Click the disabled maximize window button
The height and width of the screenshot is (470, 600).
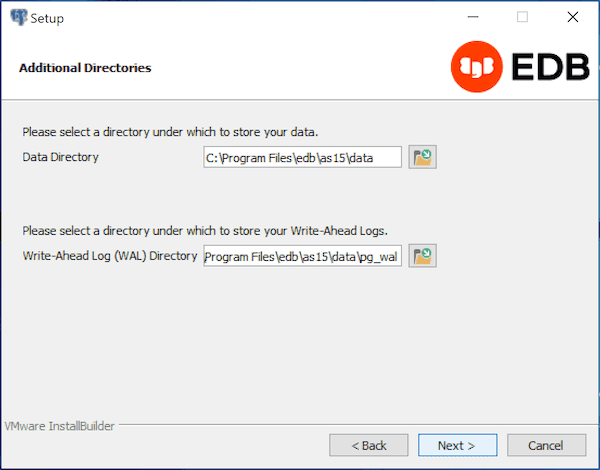point(522,17)
